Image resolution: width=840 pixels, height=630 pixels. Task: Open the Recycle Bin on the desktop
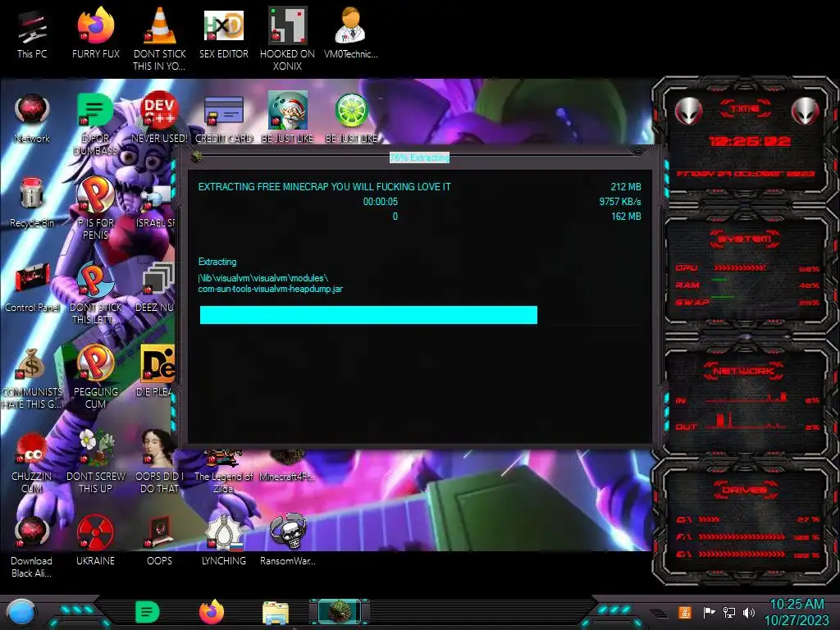pyautogui.click(x=32, y=203)
